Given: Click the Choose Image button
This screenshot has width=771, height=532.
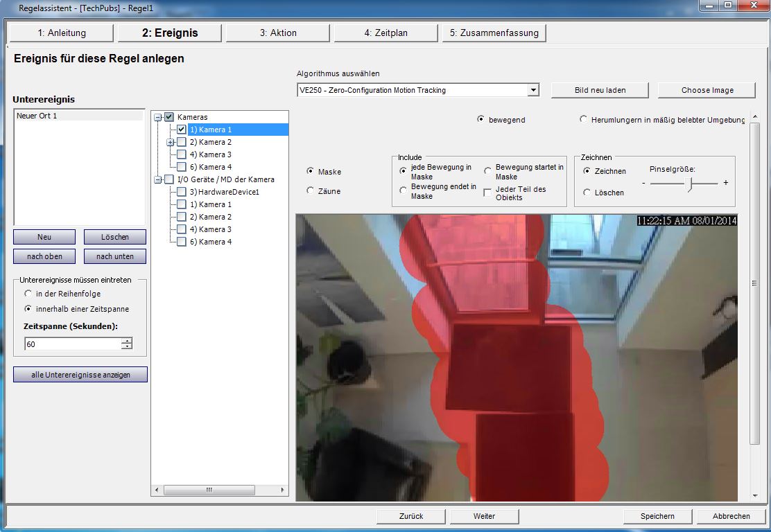Looking at the screenshot, I should click(x=707, y=90).
